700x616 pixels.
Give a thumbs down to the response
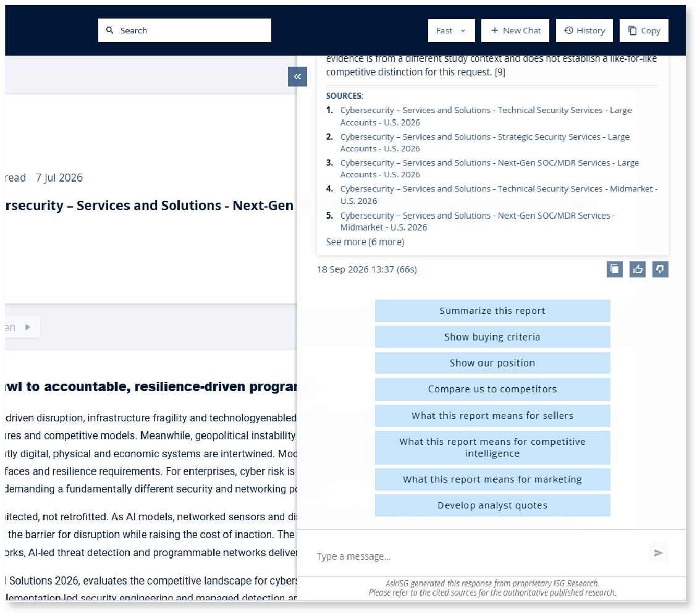tap(660, 269)
